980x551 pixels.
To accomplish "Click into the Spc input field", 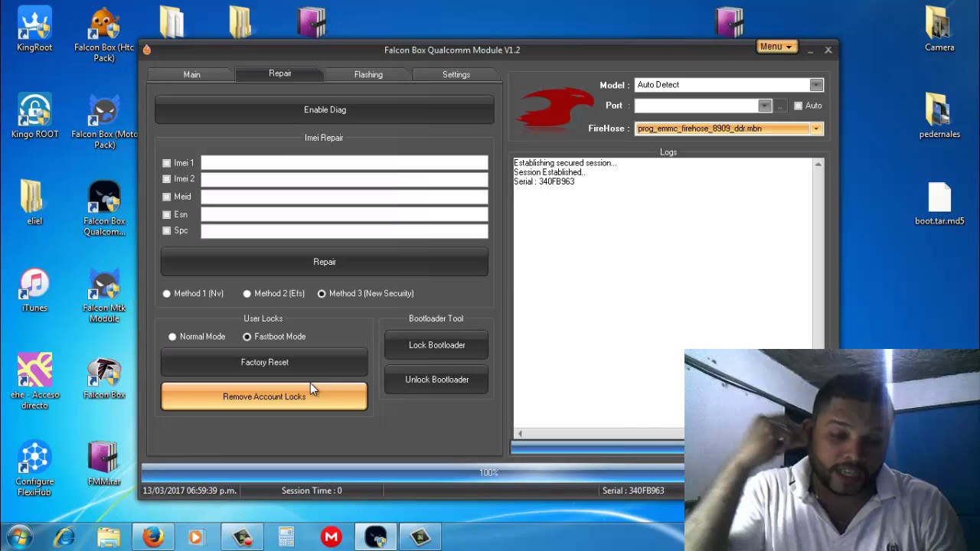I will pyautogui.click(x=344, y=230).
